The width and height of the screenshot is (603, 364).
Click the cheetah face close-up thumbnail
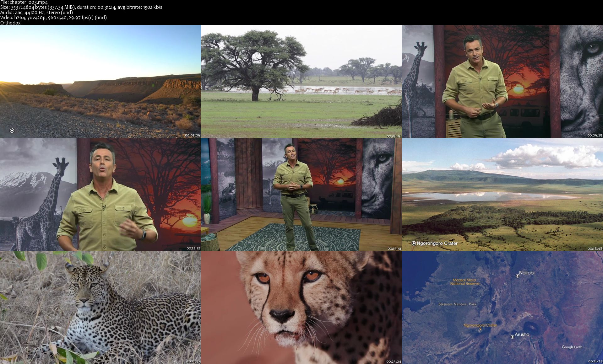(301, 308)
